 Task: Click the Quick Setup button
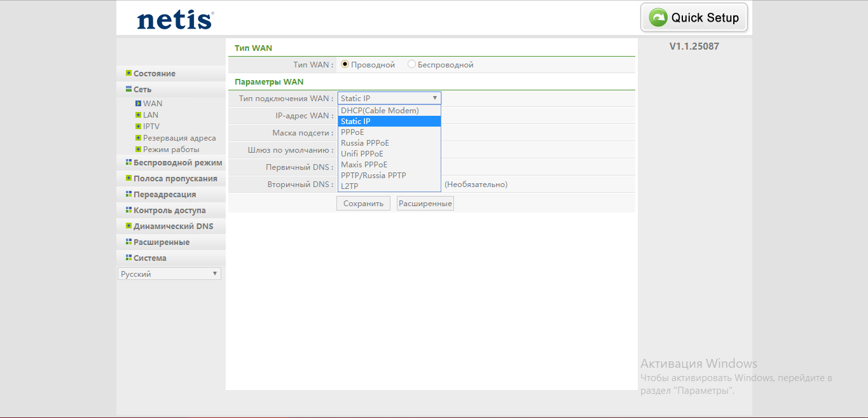pyautogui.click(x=694, y=17)
